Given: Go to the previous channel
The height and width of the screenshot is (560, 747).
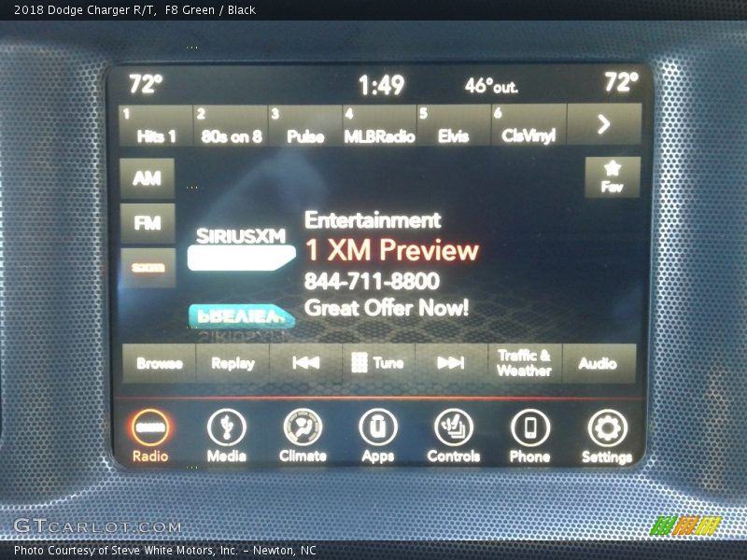Looking at the screenshot, I should point(305,363).
